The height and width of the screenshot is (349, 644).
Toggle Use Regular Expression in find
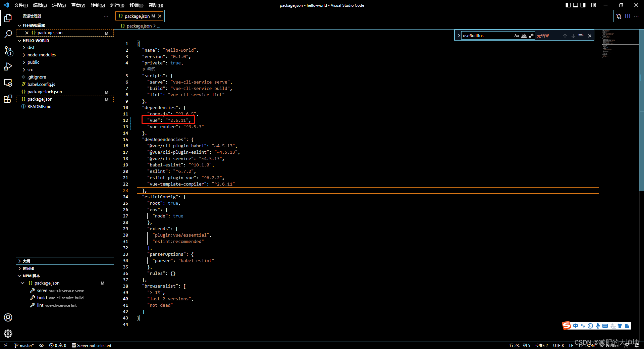(x=531, y=36)
